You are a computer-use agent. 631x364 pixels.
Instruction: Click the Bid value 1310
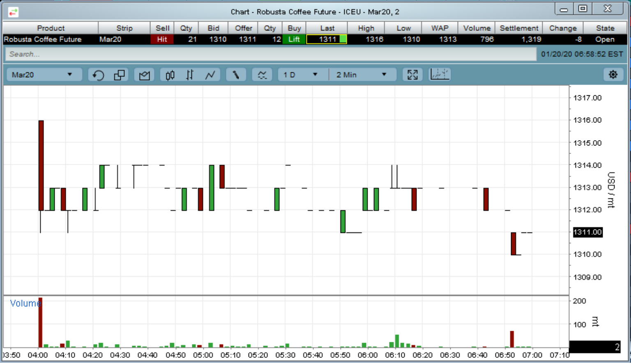point(218,39)
